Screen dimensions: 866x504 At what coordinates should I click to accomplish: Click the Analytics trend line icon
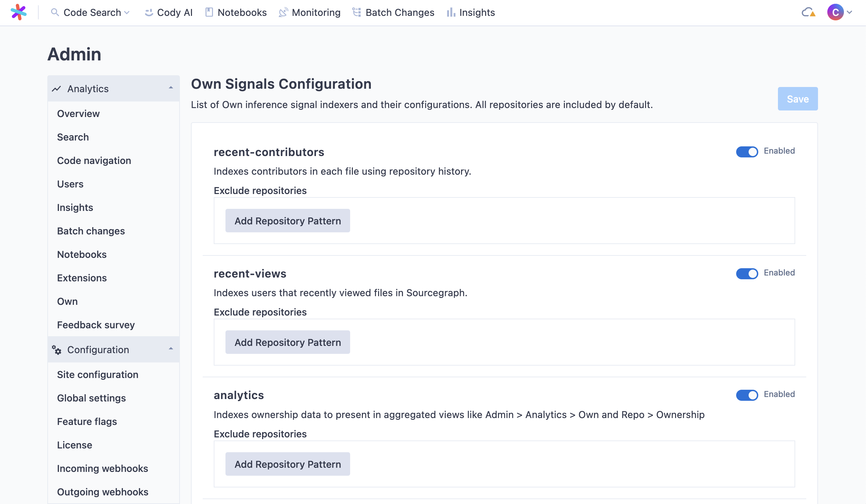[56, 89]
